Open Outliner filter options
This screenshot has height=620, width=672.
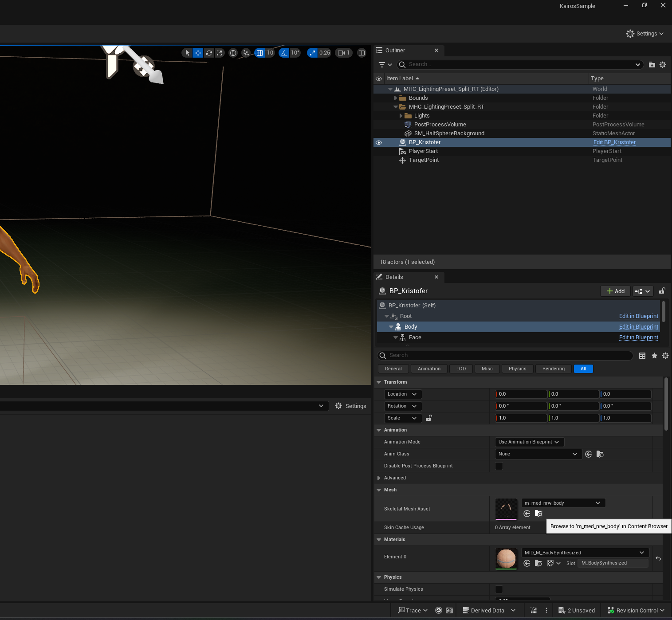[385, 65]
